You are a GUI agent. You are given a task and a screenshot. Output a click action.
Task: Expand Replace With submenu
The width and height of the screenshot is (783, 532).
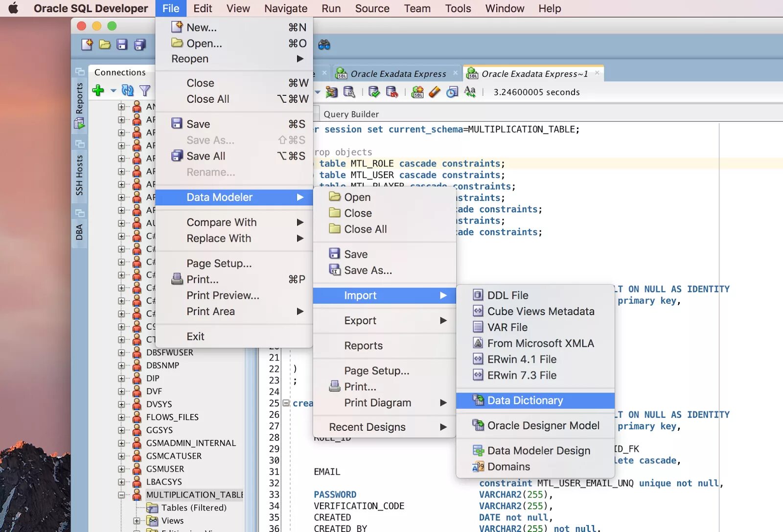tap(234, 239)
